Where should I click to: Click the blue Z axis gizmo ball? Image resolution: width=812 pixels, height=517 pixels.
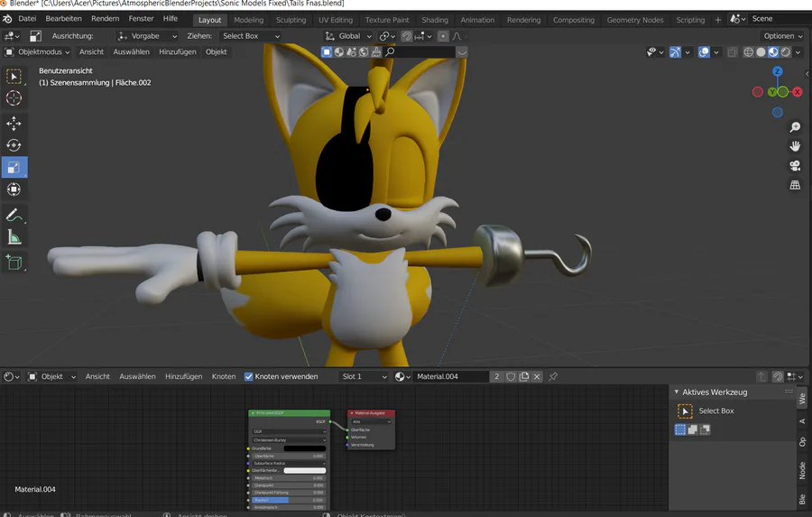[778, 71]
